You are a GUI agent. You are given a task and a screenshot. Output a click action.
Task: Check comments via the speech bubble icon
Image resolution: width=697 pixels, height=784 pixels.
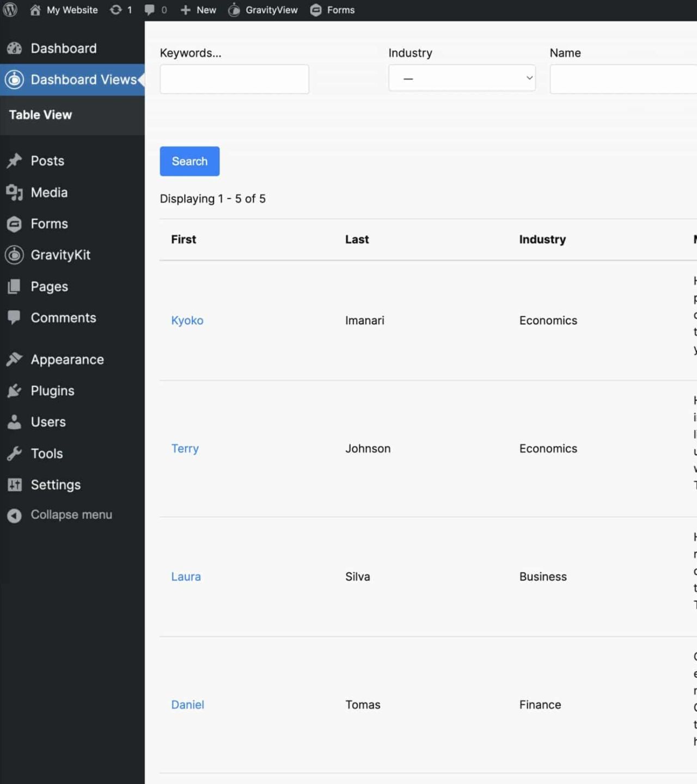point(149,9)
